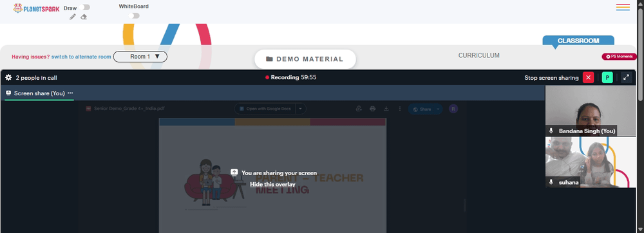Screen dimensions: 644x233
Task: Click the R account avatar
Action: [453, 109]
